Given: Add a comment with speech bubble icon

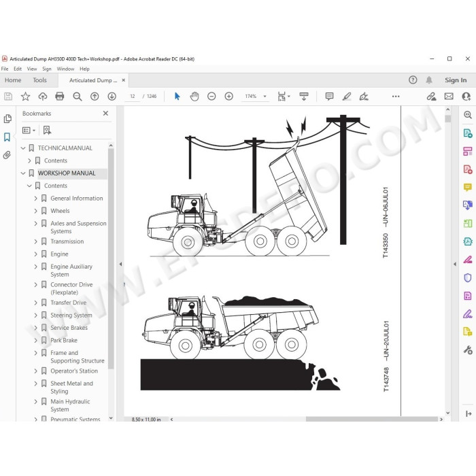Looking at the screenshot, I should [329, 97].
